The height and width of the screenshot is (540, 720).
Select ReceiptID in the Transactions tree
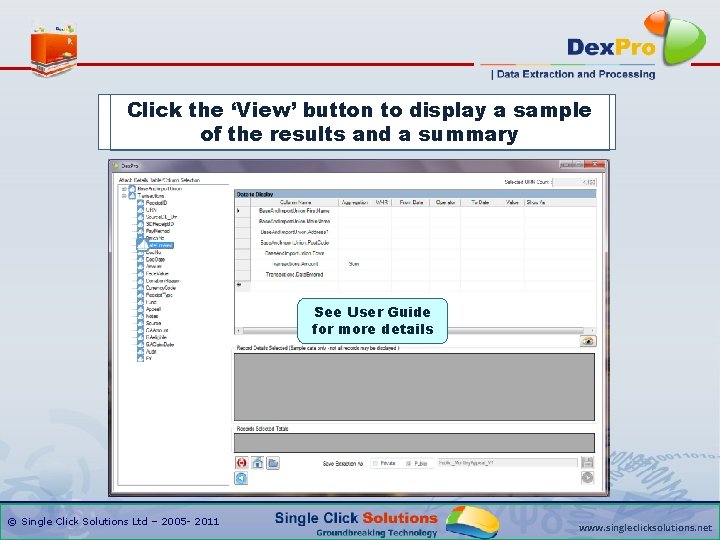(156, 203)
